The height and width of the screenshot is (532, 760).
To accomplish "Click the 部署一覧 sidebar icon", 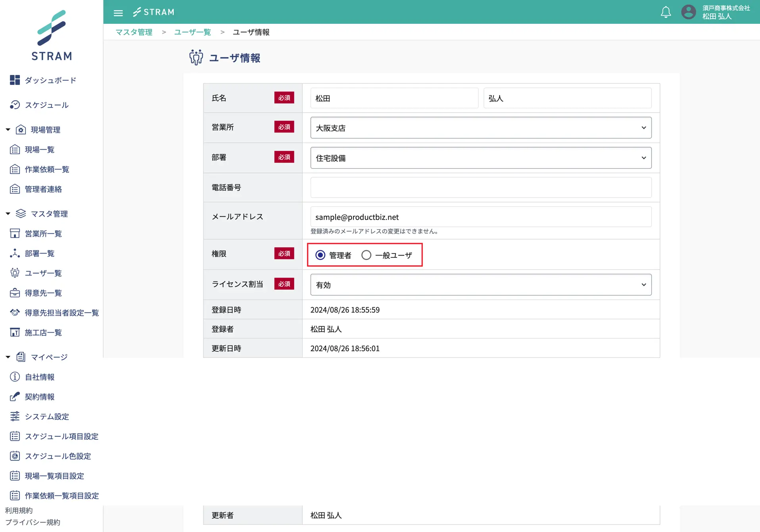I will click(15, 253).
